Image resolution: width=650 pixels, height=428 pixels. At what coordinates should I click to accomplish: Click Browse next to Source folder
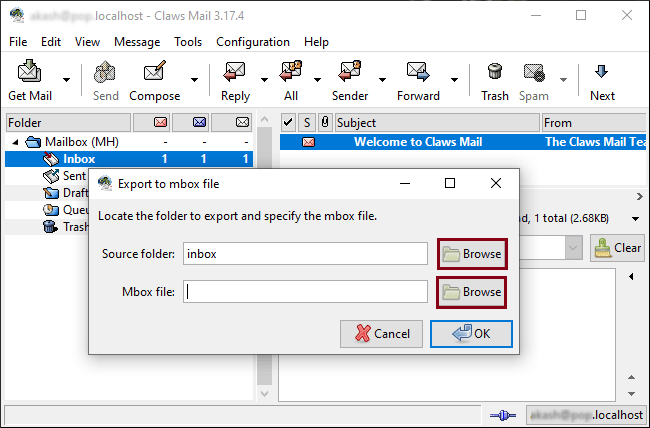pos(472,254)
